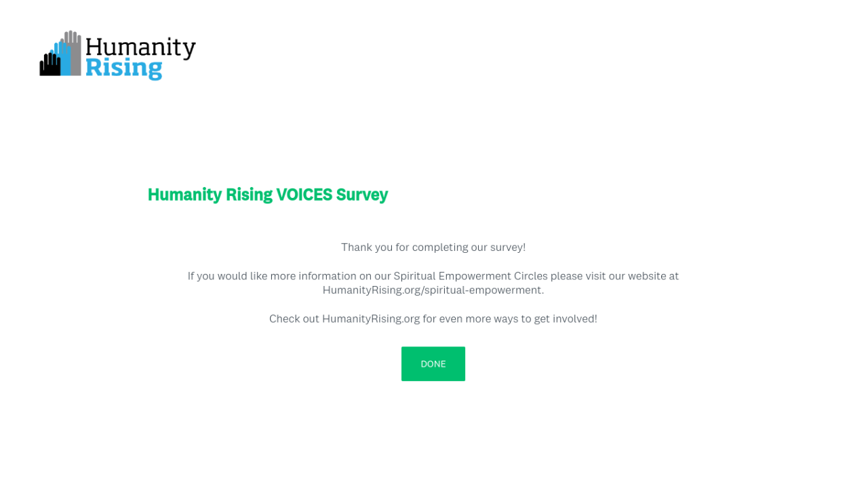Click the Humanity Rising raised-hands logo icon
The width and height of the screenshot is (868, 482).
click(x=60, y=54)
